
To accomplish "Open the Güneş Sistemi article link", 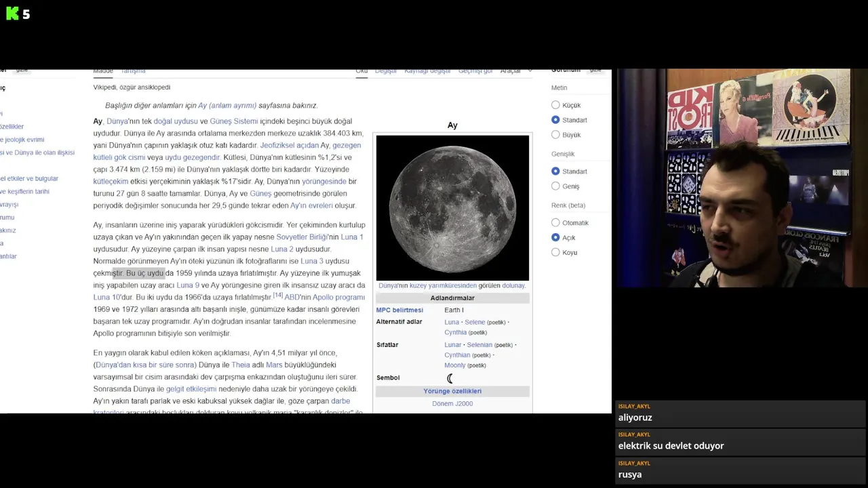I will [x=234, y=121].
